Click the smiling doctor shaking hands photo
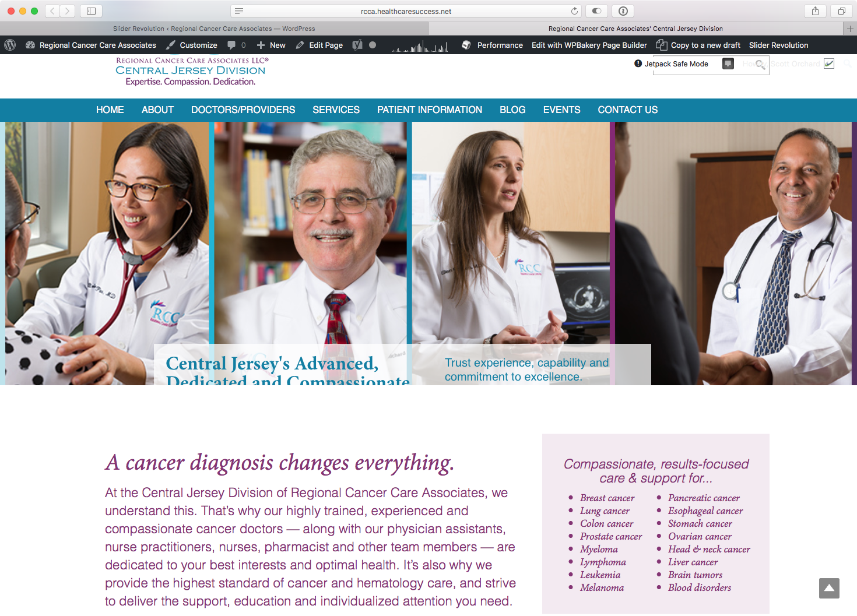The image size is (857, 616). [x=733, y=253]
